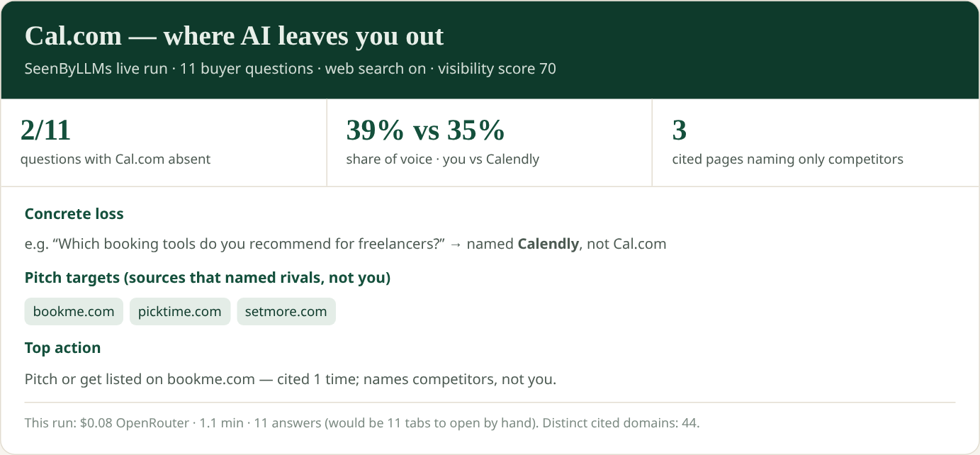
Task: Click the SeenByLLMs live run subtitle
Action: coord(291,69)
